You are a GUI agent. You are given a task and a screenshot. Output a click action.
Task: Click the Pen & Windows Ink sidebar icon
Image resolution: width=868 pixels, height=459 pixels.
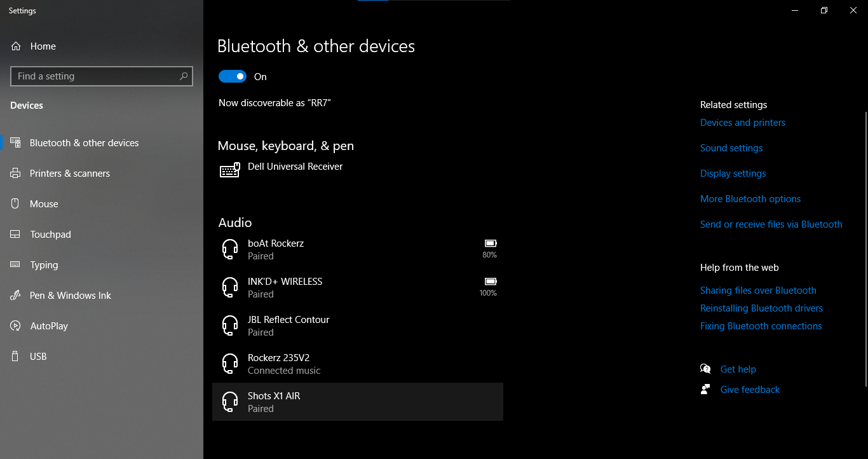[x=16, y=296]
